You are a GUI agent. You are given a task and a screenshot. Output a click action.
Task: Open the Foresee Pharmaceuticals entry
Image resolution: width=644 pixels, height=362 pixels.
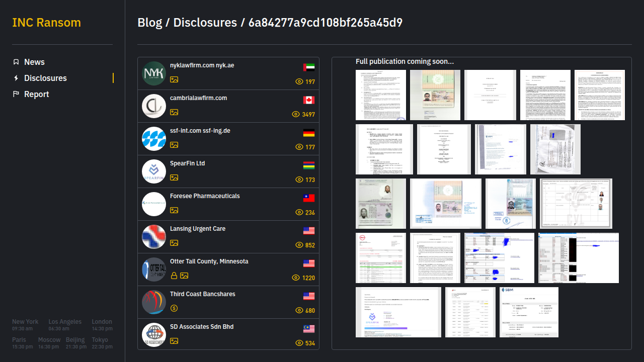(x=228, y=204)
